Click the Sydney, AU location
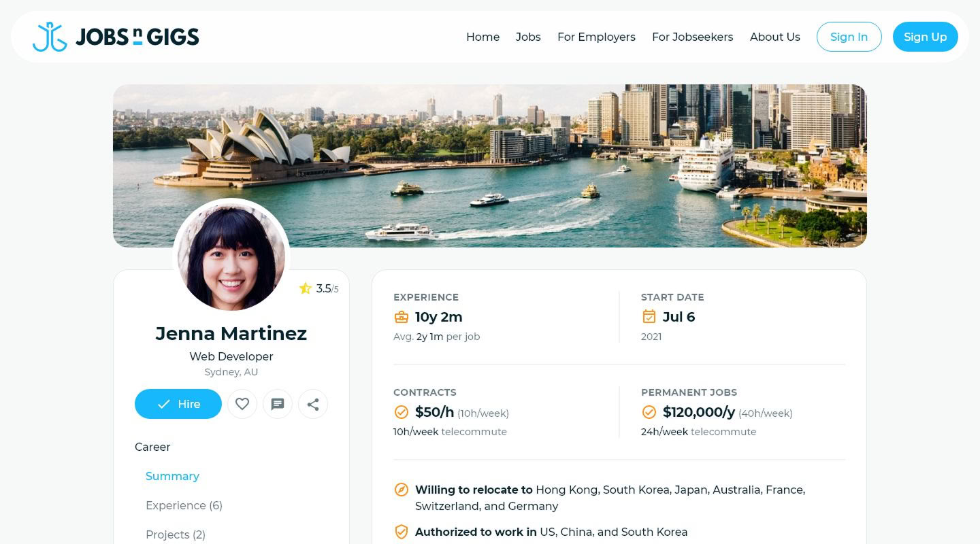Screen dimensions: 980x544 [x=231, y=372]
